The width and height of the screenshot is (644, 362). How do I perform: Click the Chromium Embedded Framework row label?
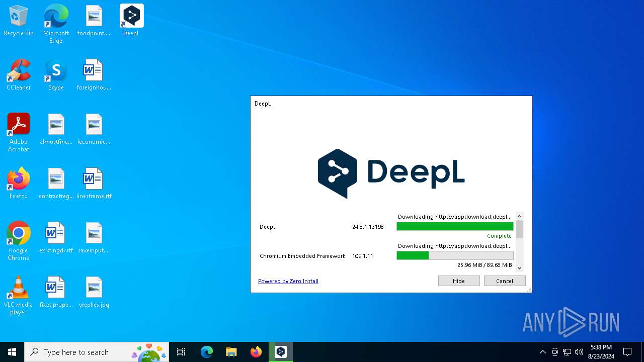pyautogui.click(x=302, y=256)
